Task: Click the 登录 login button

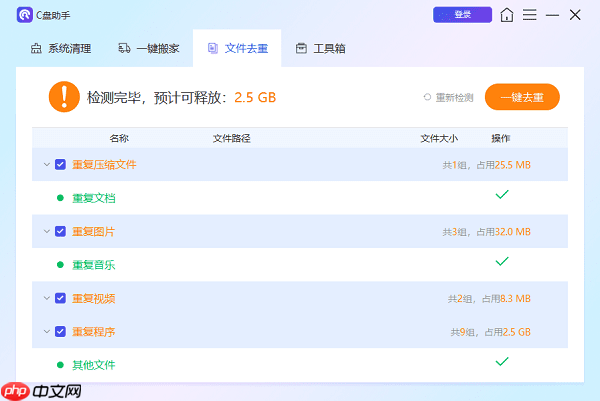Action: (462, 15)
